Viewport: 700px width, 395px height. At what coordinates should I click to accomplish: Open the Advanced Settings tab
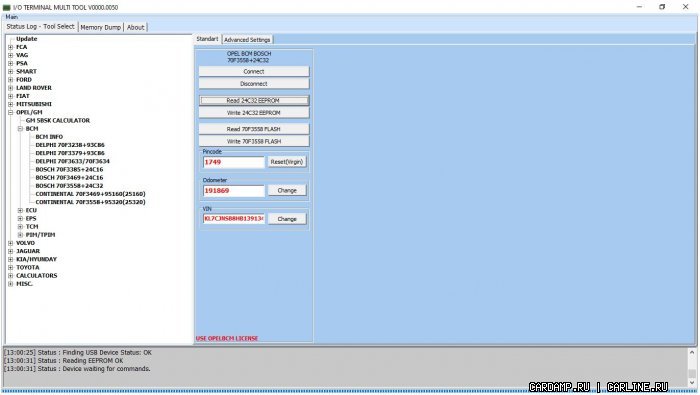pyautogui.click(x=247, y=40)
